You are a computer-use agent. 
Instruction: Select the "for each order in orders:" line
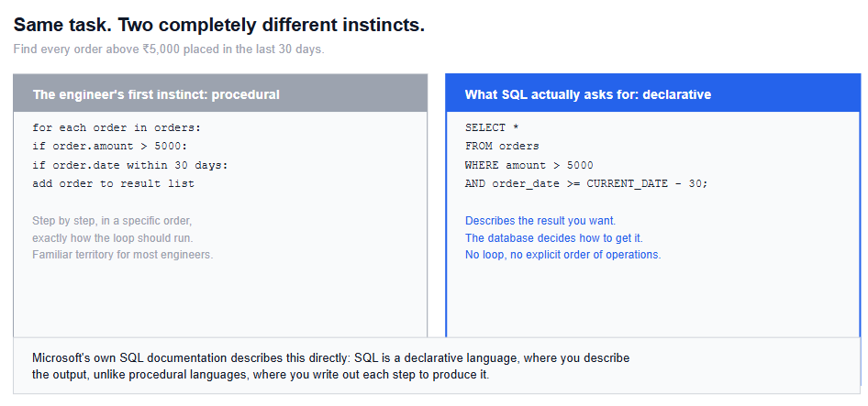[117, 127]
